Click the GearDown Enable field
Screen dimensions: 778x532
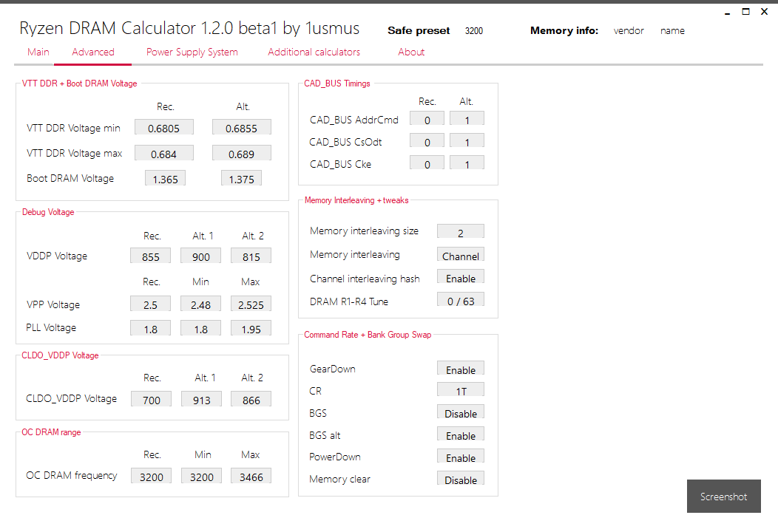coord(461,369)
